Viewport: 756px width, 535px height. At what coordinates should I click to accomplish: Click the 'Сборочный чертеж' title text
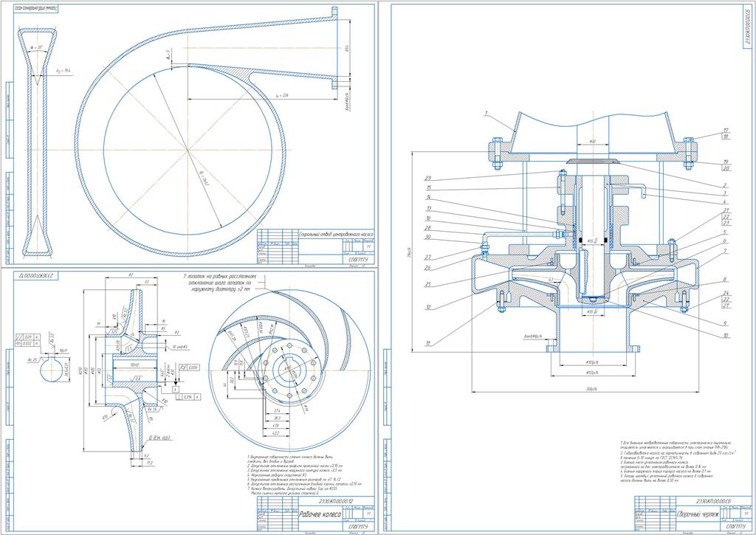click(698, 514)
